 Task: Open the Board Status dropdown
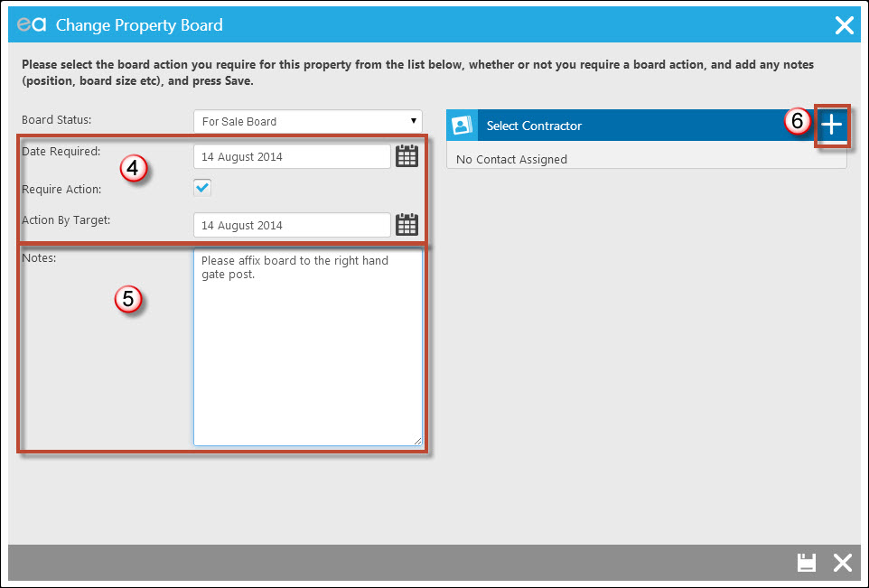308,121
